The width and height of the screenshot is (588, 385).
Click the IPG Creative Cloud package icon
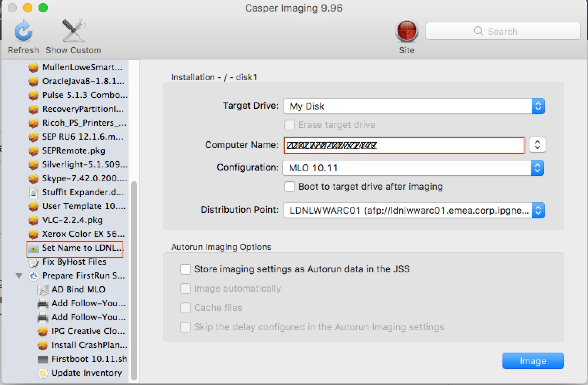pyautogui.click(x=43, y=331)
